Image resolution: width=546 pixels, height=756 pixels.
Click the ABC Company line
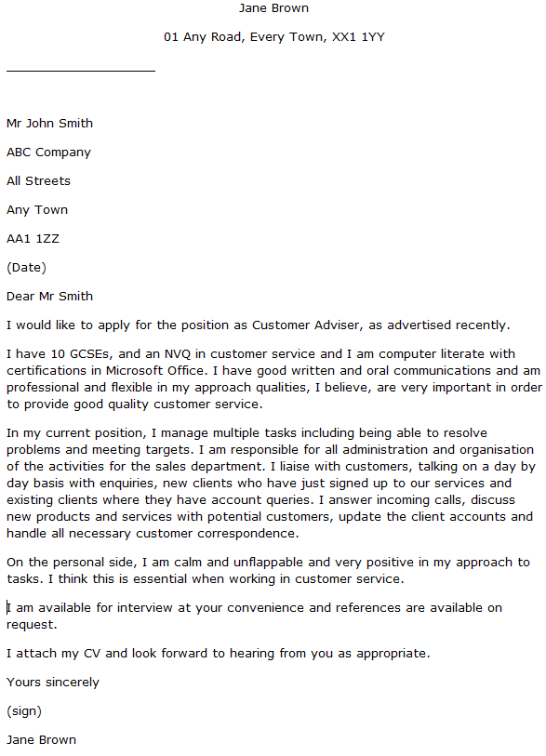(x=48, y=153)
